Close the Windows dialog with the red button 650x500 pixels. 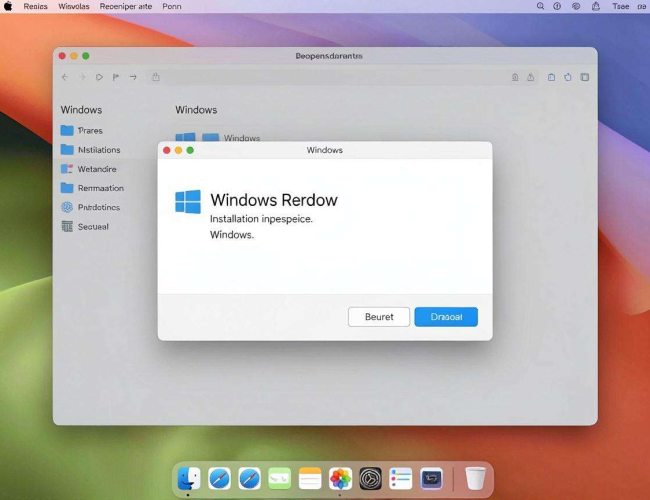point(167,150)
